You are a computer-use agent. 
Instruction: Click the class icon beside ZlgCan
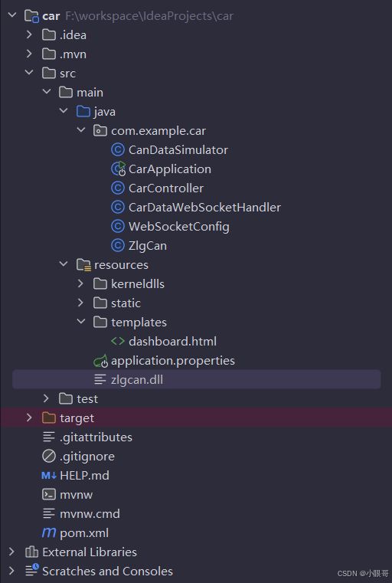point(118,246)
